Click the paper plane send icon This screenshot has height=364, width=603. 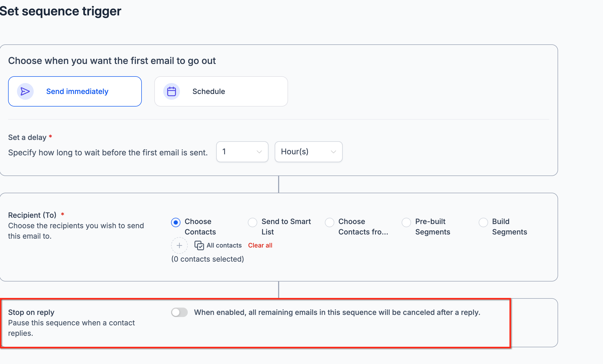click(x=25, y=91)
